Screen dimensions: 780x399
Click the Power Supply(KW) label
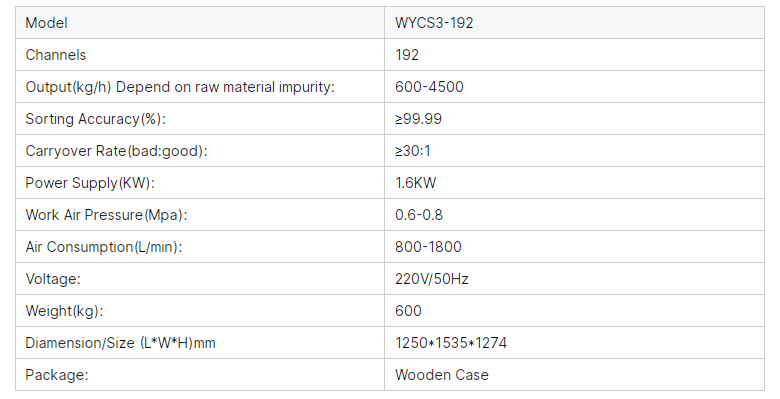90,183
